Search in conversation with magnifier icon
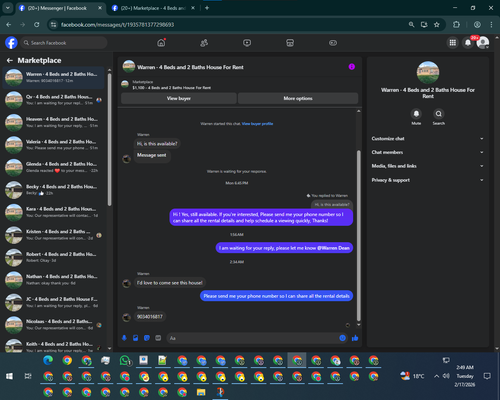 point(439,114)
